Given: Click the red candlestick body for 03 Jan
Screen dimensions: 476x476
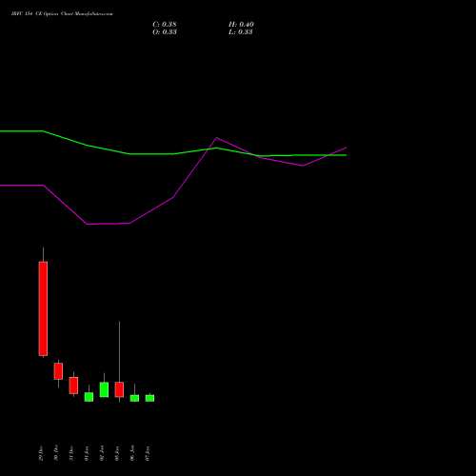Looking at the screenshot, I should 119,389.
